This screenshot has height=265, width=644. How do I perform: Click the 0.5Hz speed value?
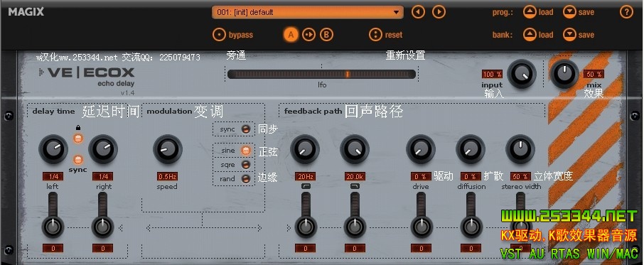pos(167,177)
